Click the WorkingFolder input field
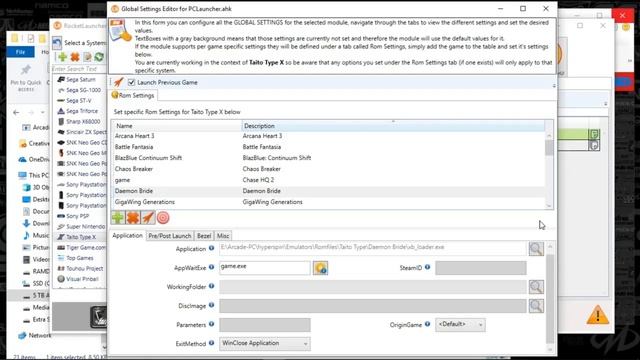Image resolution: width=640 pixels, height=360 pixels. click(373, 287)
